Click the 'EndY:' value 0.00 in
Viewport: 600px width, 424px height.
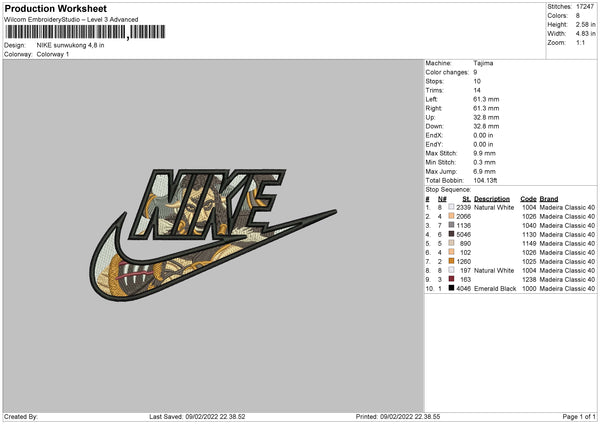click(483, 145)
